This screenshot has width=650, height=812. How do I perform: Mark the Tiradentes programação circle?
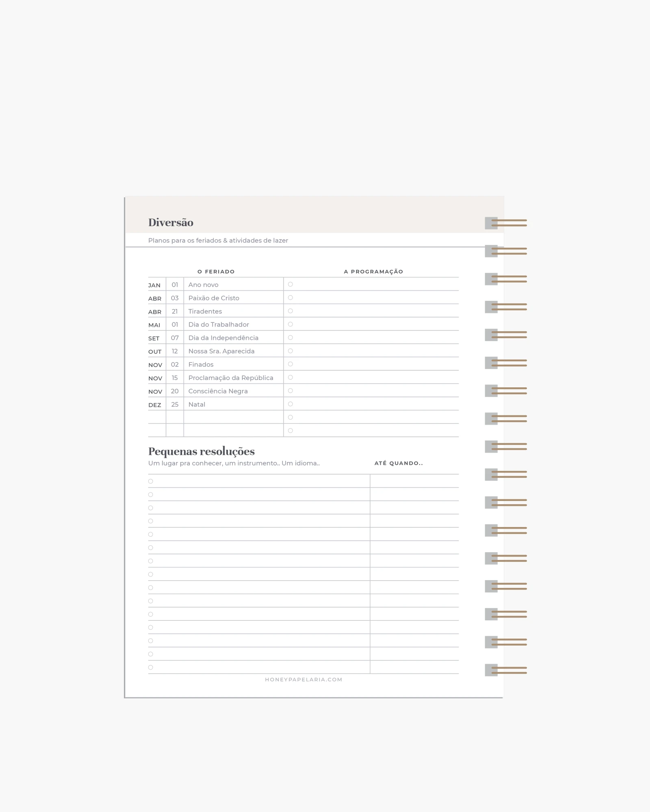click(290, 311)
